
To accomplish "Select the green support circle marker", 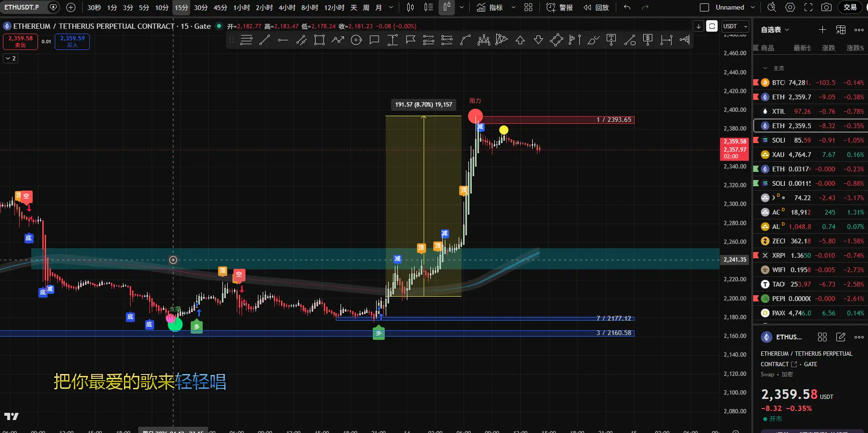I will [x=175, y=325].
